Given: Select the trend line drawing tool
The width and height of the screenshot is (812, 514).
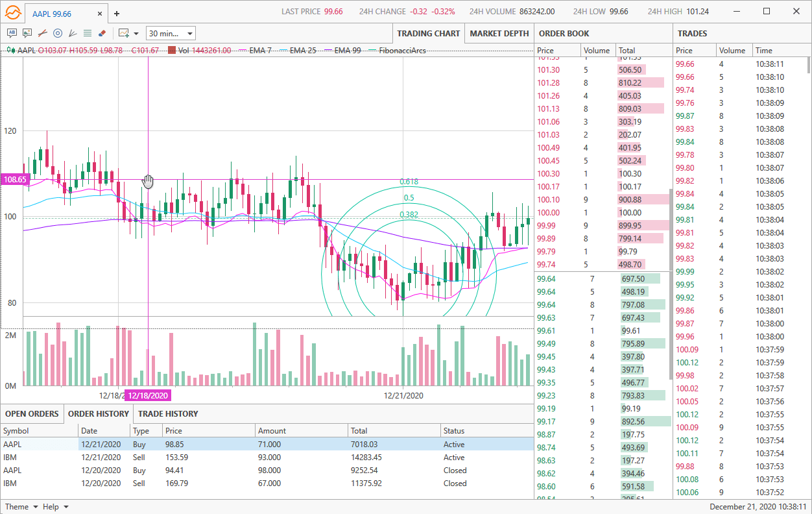Looking at the screenshot, I should 42,33.
